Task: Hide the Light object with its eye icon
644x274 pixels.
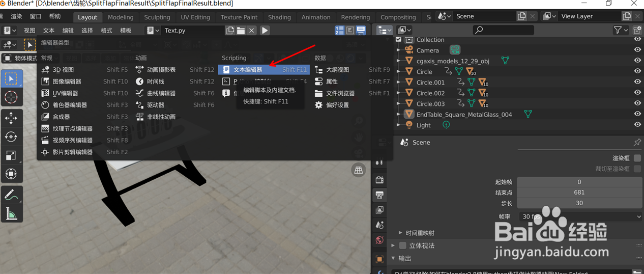Action: point(637,125)
